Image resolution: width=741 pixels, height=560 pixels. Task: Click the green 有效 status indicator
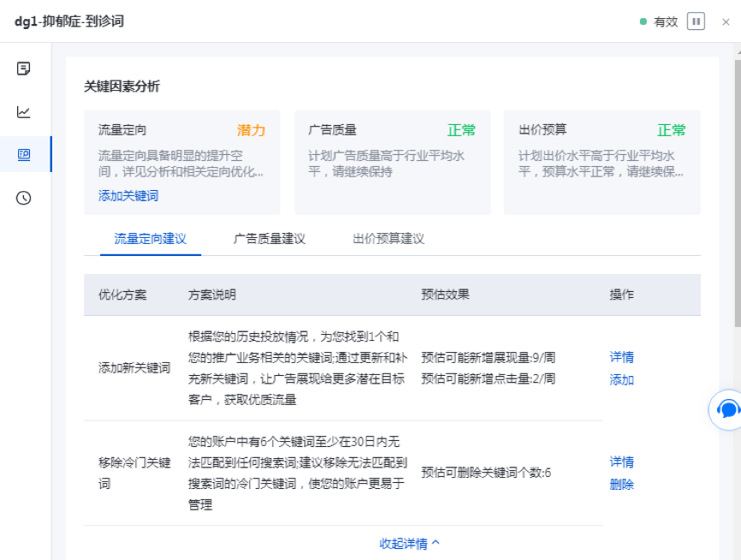[x=659, y=21]
